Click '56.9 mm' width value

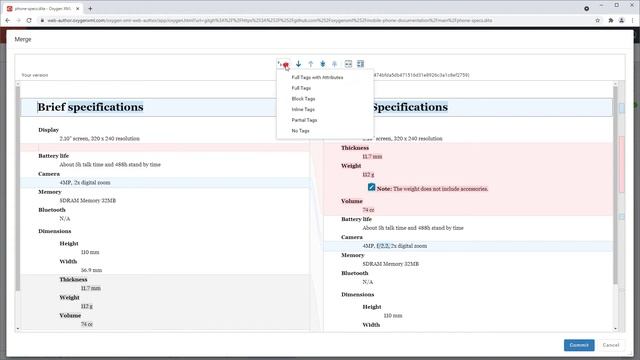pos(91,270)
